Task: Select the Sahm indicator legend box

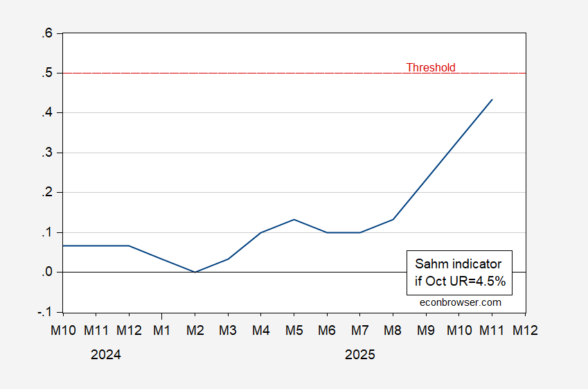Action: click(x=460, y=273)
